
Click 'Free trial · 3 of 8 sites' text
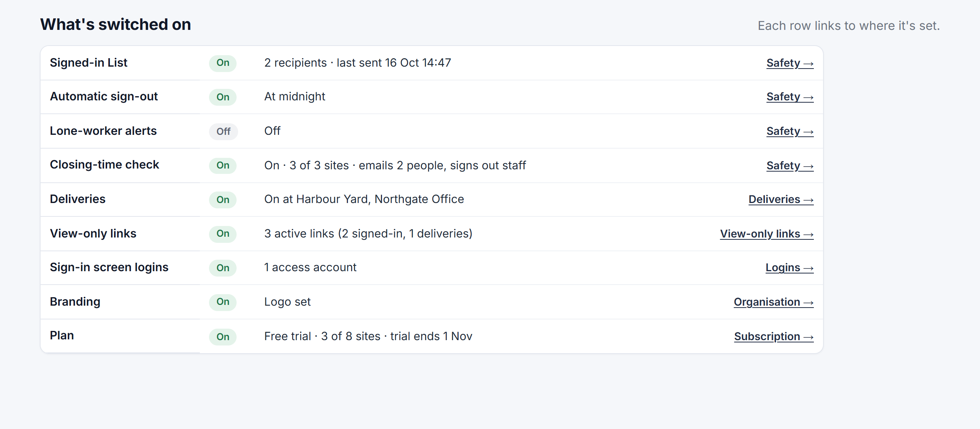click(x=322, y=336)
